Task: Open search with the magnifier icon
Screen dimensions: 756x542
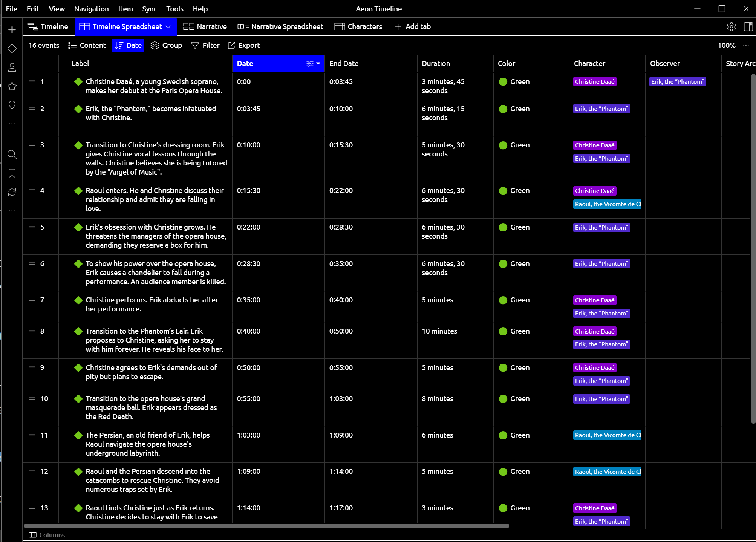Action: (x=12, y=154)
